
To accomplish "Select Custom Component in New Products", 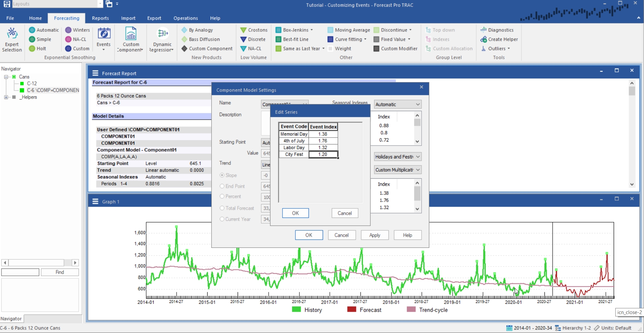I will click(x=207, y=49).
